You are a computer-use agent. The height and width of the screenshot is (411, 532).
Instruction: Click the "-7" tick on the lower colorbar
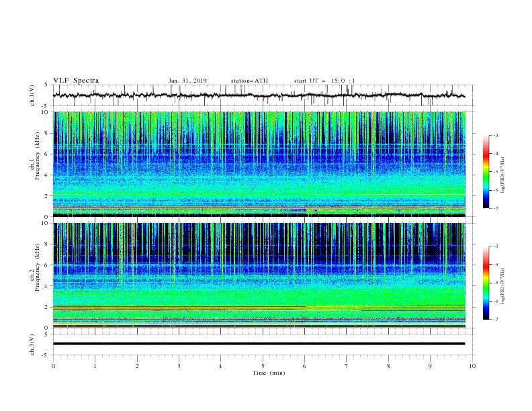[495, 320]
